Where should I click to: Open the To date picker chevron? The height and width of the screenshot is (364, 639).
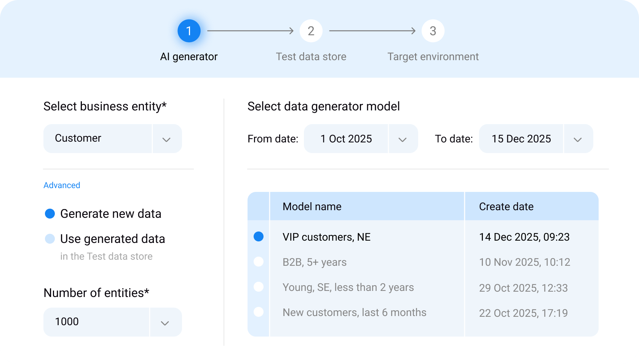pyautogui.click(x=578, y=139)
